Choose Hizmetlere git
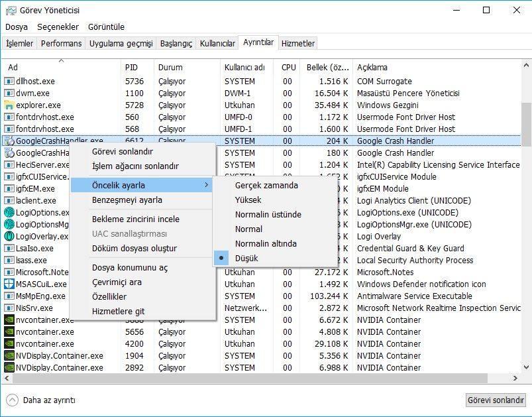Viewport: 532px width, 417px height. pos(142,312)
